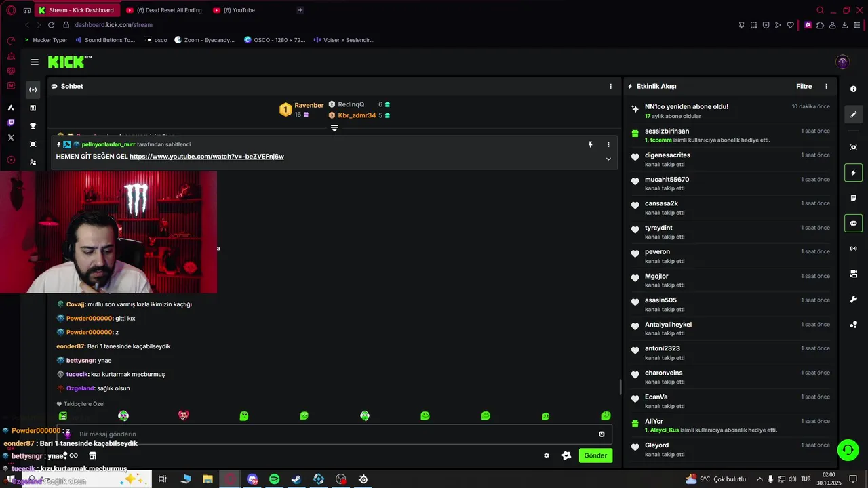Select the first follower-only emote
The height and width of the screenshot is (488, 868).
click(x=63, y=415)
